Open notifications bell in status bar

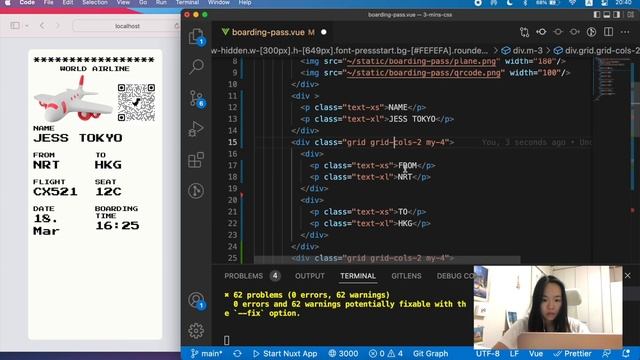click(x=626, y=353)
